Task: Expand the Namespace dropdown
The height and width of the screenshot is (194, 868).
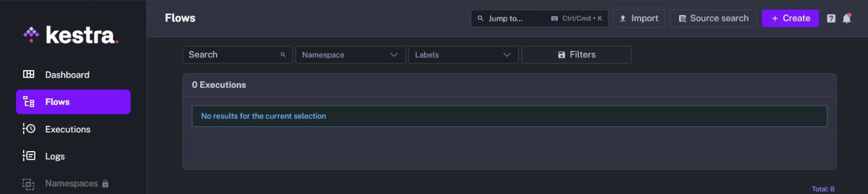Action: 350,55
